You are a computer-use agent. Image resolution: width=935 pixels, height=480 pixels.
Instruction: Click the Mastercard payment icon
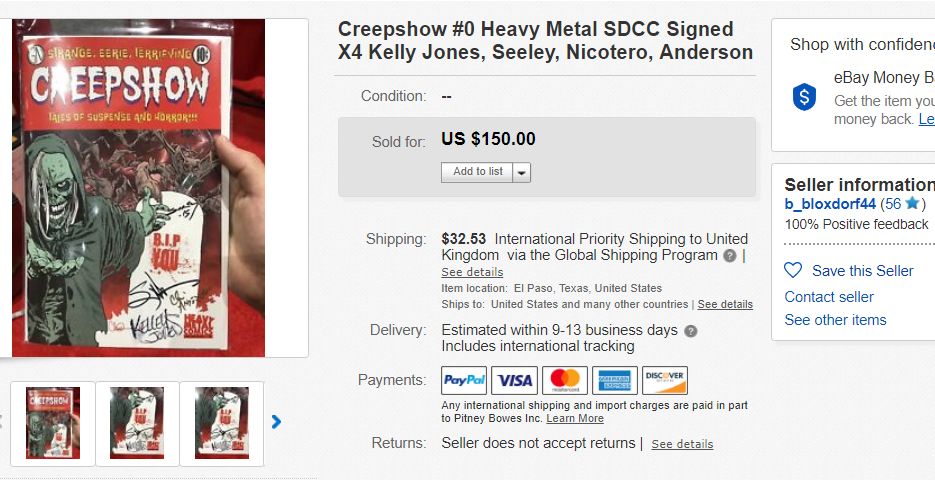pos(565,380)
